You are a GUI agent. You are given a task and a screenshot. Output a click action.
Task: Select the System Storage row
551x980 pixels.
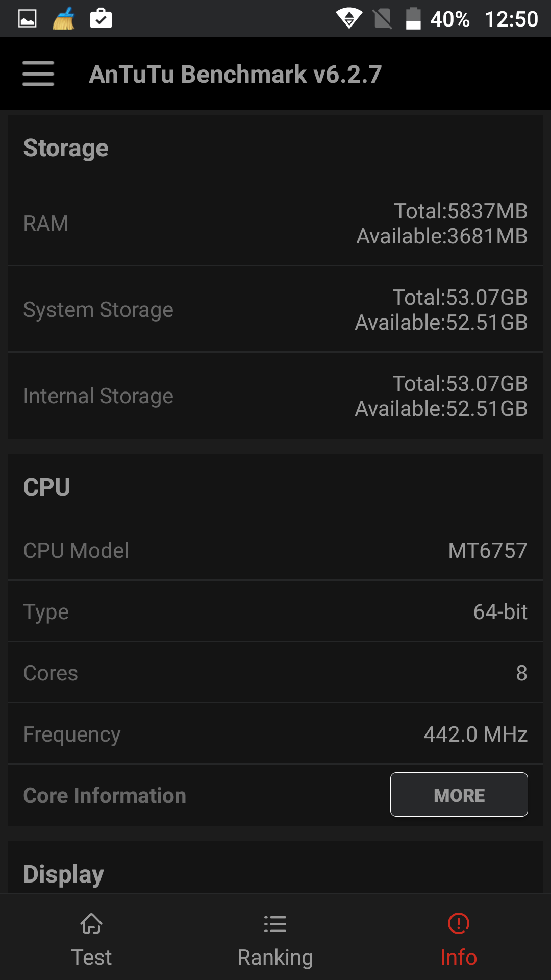pos(275,310)
